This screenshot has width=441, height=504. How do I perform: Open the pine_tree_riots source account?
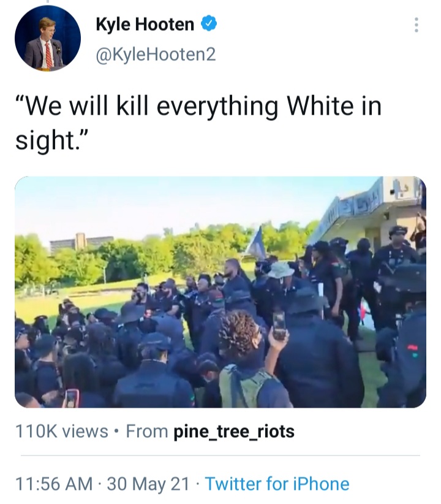(234, 432)
